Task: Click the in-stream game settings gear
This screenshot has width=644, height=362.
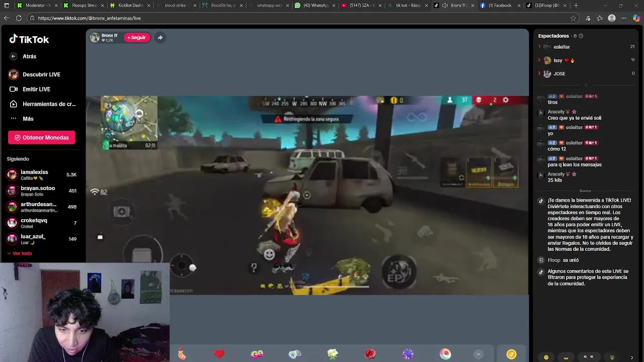Action: coord(506,100)
